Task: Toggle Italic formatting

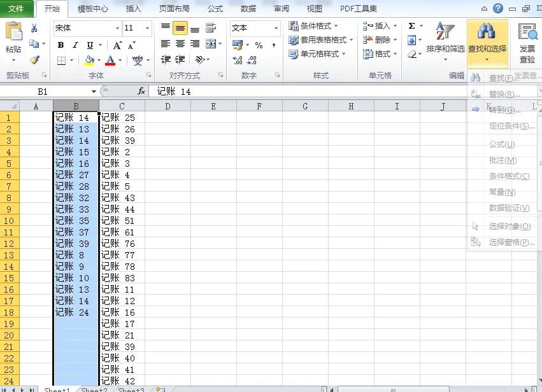Action: point(75,45)
